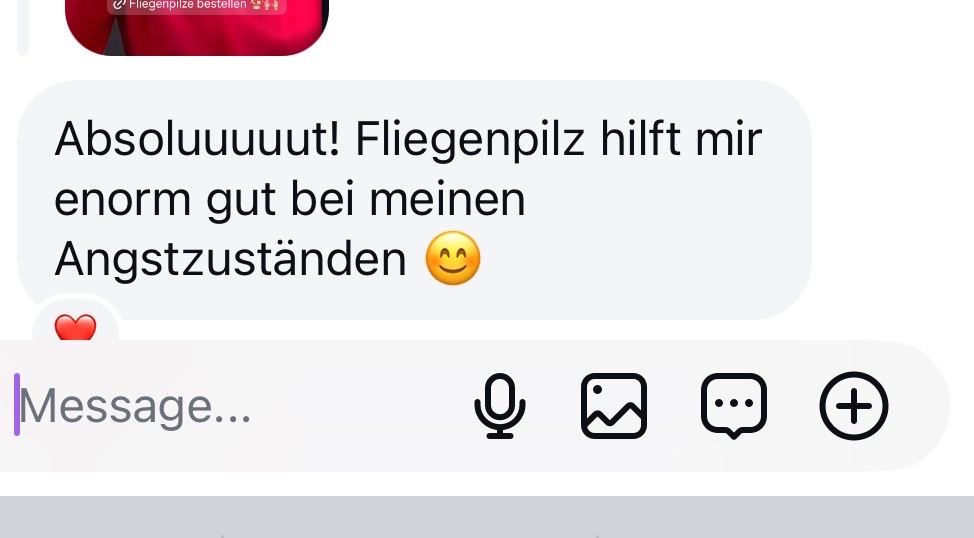Click the purple text cursor in input

[x=17, y=404]
